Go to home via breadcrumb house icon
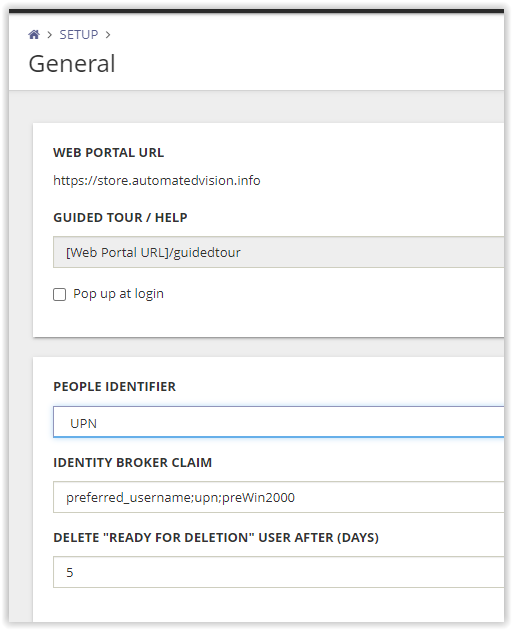Viewport: 512px width, 630px height. point(34,35)
